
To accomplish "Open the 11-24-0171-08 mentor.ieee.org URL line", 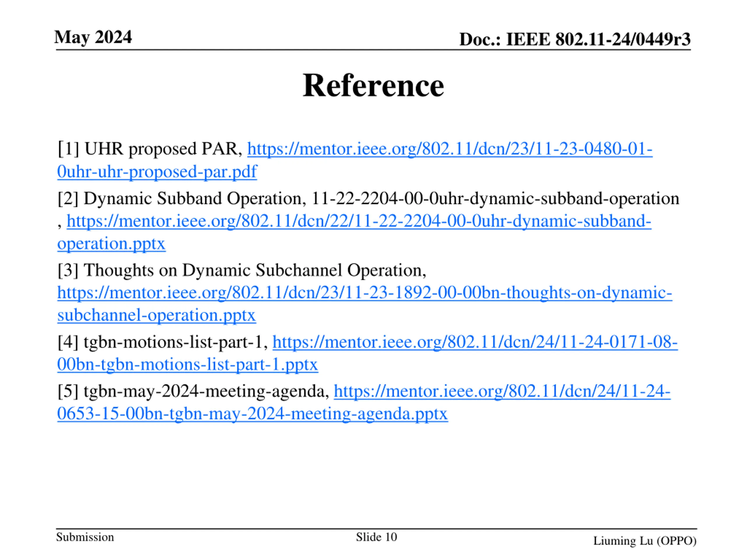I will point(475,342).
